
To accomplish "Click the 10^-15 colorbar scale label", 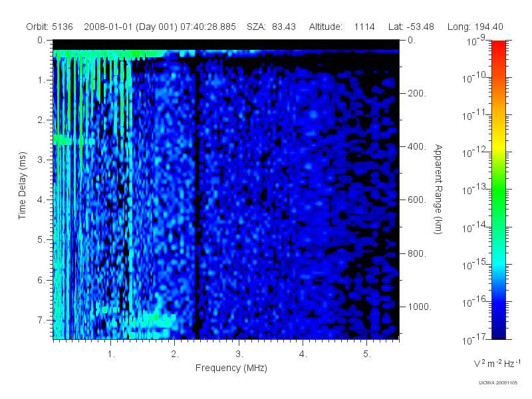I will tap(475, 264).
